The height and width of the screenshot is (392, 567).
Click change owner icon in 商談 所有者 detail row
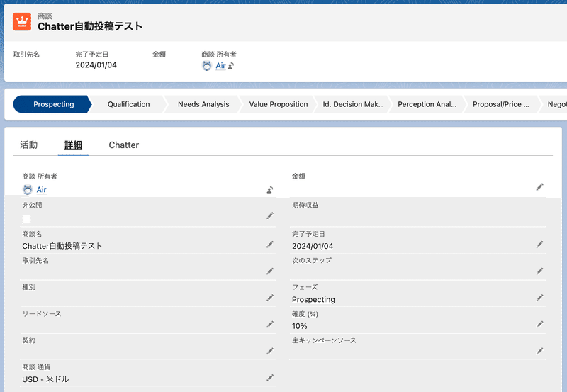pyautogui.click(x=270, y=189)
